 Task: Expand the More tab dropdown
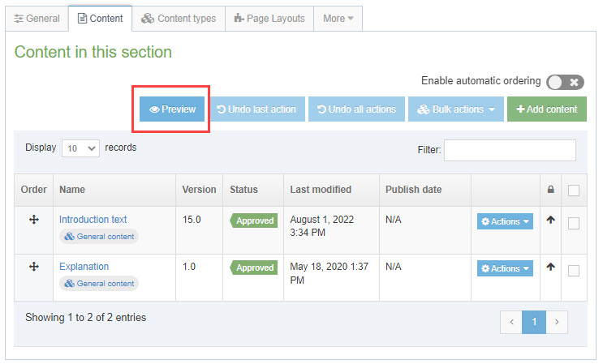[338, 19]
